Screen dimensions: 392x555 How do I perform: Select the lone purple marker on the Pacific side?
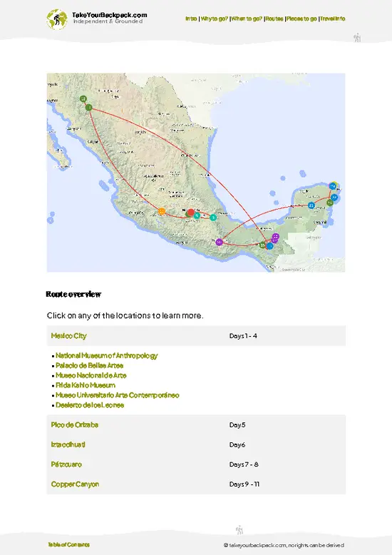pyautogui.click(x=219, y=242)
